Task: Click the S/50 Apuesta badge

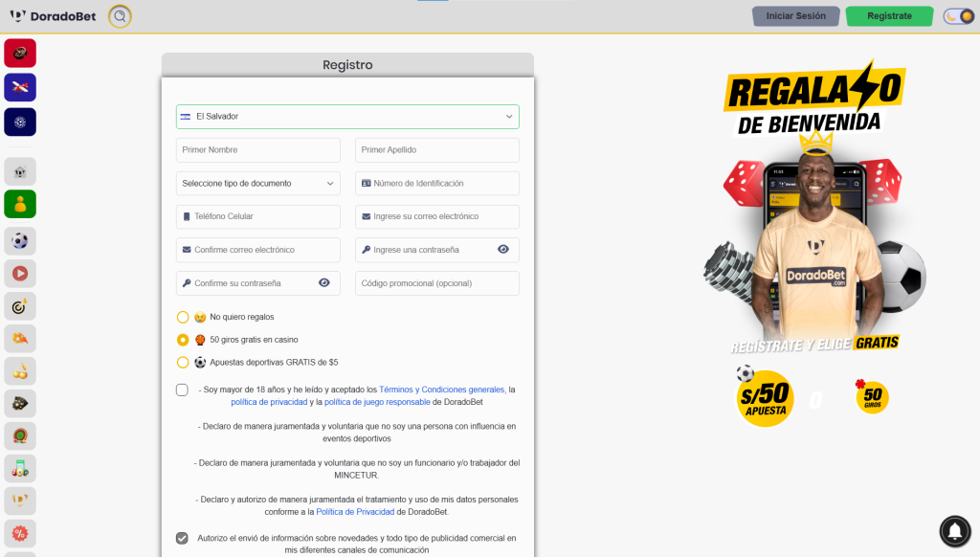Action: 765,398
